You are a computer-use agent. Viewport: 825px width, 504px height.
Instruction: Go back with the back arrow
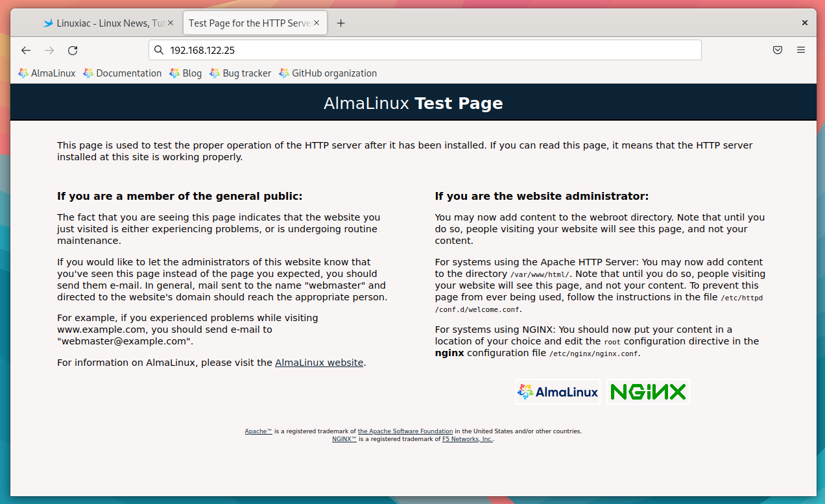[26, 50]
